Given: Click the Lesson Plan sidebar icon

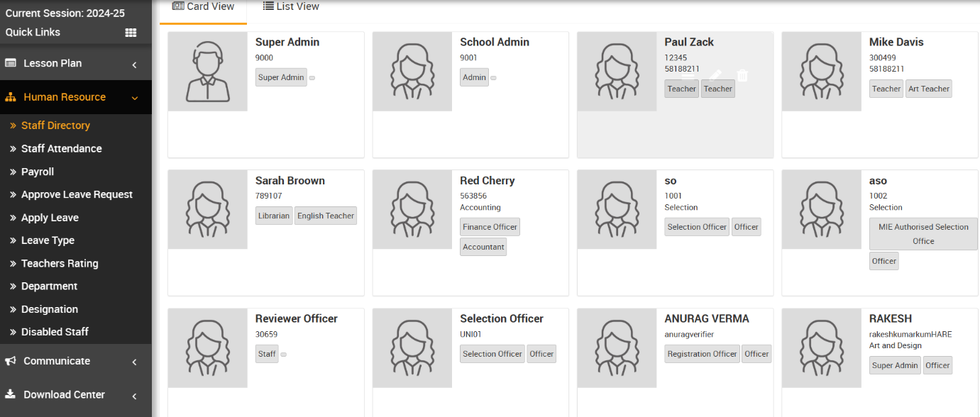Looking at the screenshot, I should (x=11, y=63).
